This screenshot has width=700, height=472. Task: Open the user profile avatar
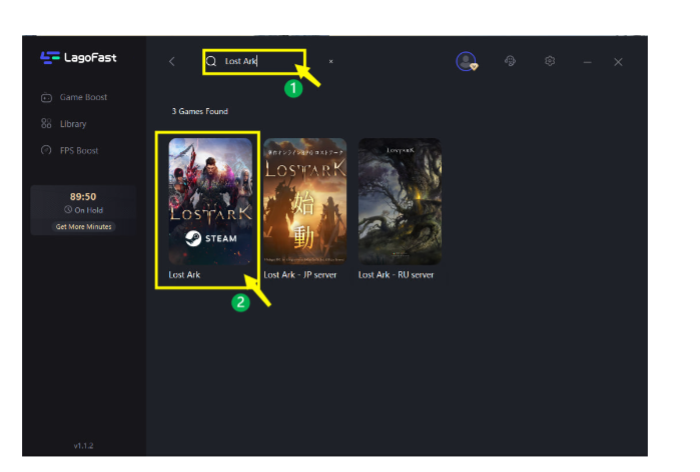coord(466,61)
